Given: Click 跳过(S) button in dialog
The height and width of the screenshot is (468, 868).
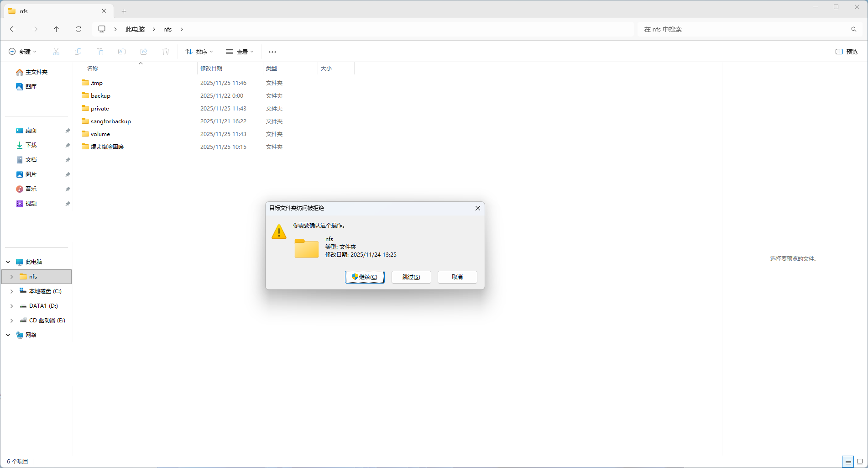Looking at the screenshot, I should 411,277.
